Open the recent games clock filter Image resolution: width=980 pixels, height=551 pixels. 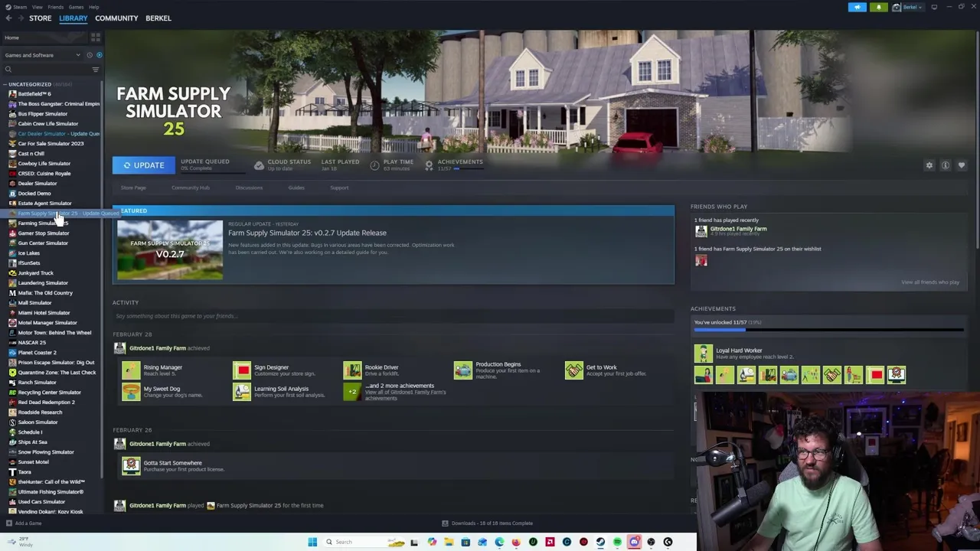pos(89,55)
